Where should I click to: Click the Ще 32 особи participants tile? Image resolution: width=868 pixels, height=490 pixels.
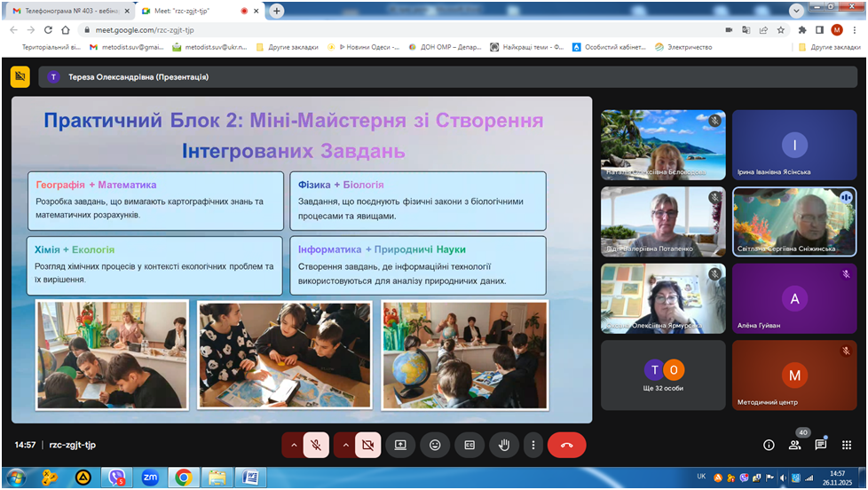[663, 375]
